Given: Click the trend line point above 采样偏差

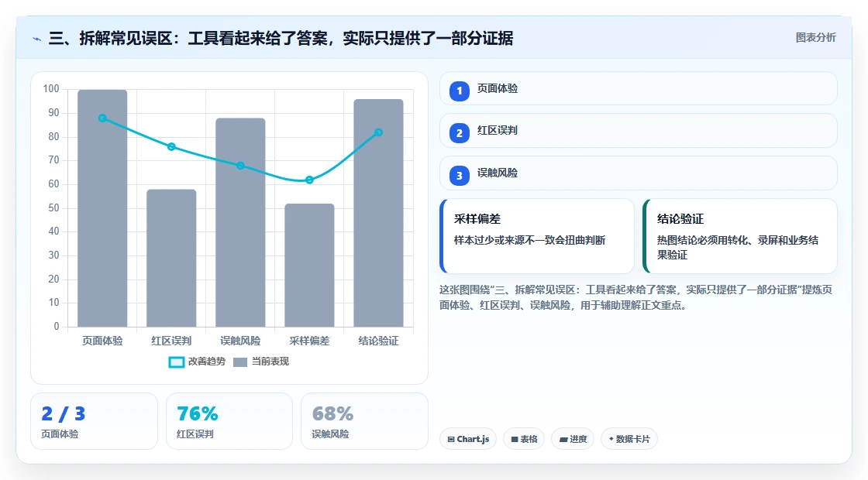Looking at the screenshot, I should tap(309, 180).
